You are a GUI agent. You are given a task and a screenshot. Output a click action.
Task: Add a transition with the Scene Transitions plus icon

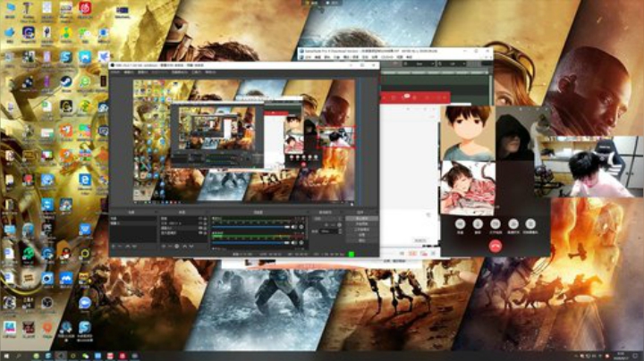[x=326, y=225]
